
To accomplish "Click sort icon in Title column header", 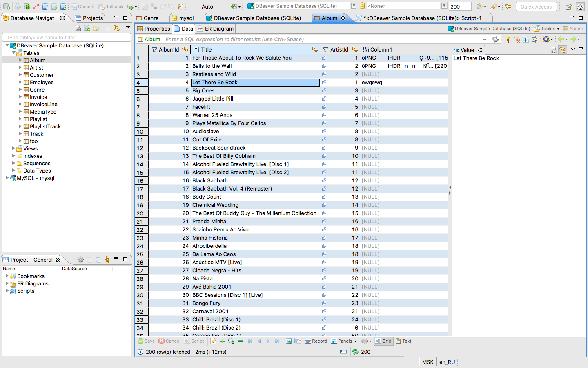I will tap(314, 49).
